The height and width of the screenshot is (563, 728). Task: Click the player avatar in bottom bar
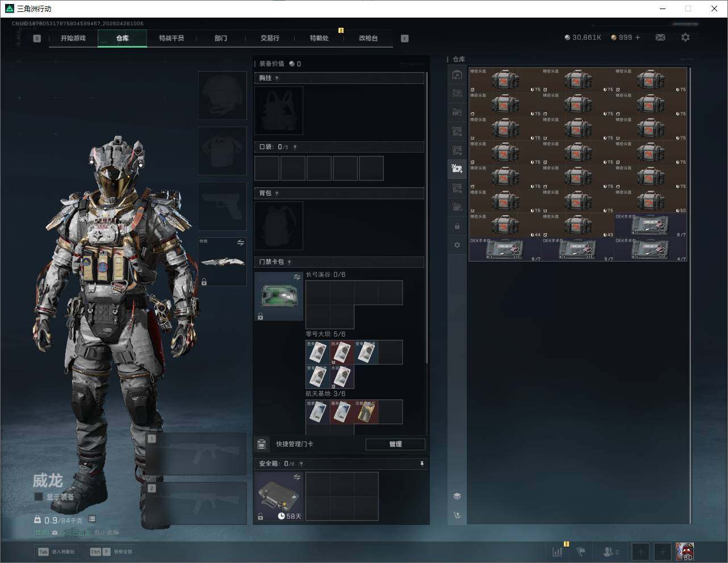685,552
